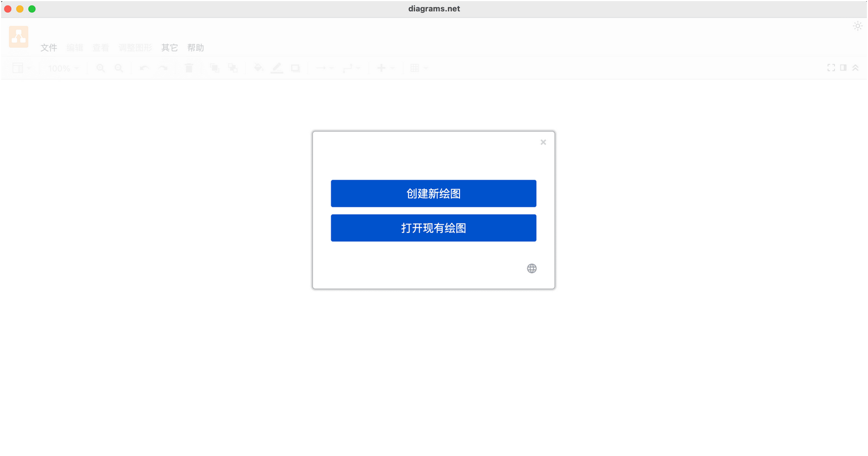Screen dimensions: 868x456
Task: Click the delete trash can icon
Action: [x=189, y=68]
